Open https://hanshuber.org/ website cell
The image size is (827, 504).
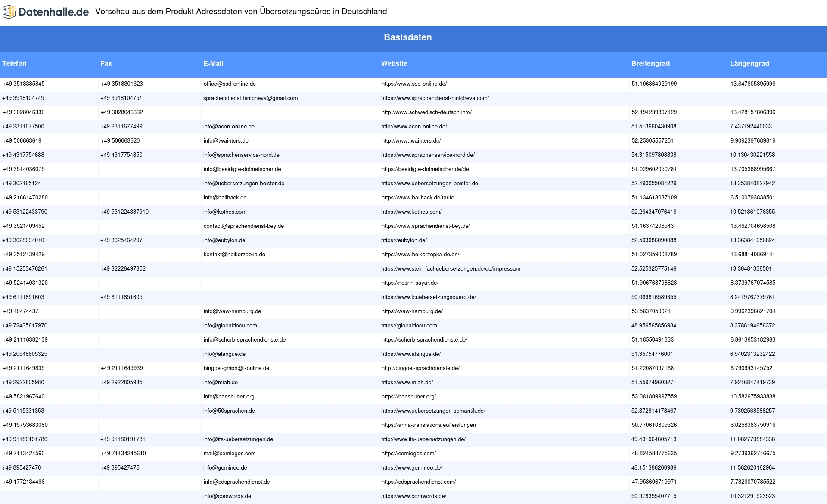pos(409,397)
